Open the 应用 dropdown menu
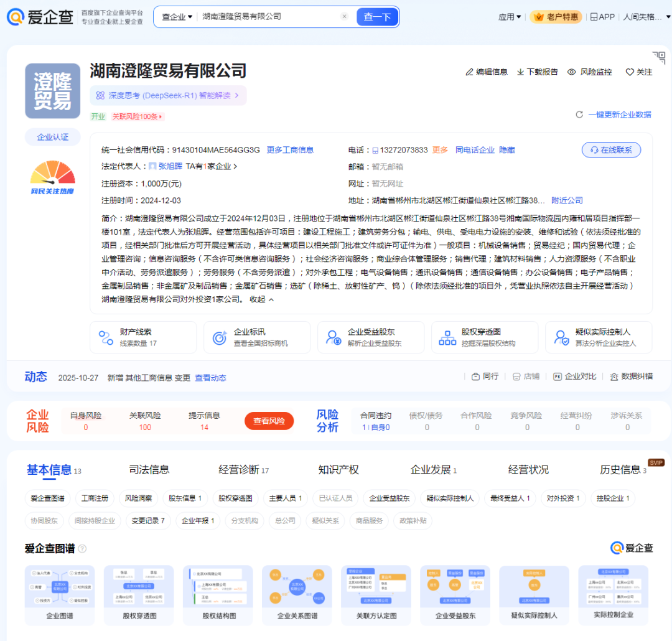The height and width of the screenshot is (641, 672). pyautogui.click(x=510, y=17)
